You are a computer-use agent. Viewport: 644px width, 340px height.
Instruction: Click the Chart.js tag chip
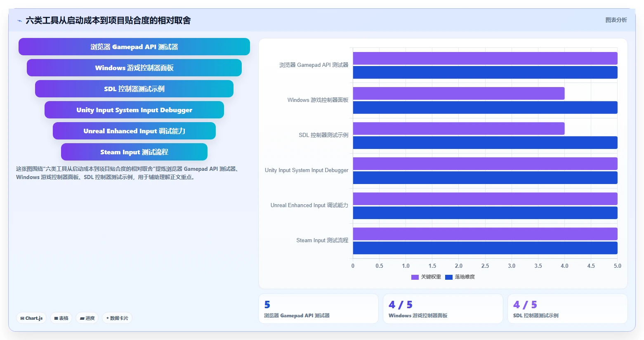(x=31, y=318)
